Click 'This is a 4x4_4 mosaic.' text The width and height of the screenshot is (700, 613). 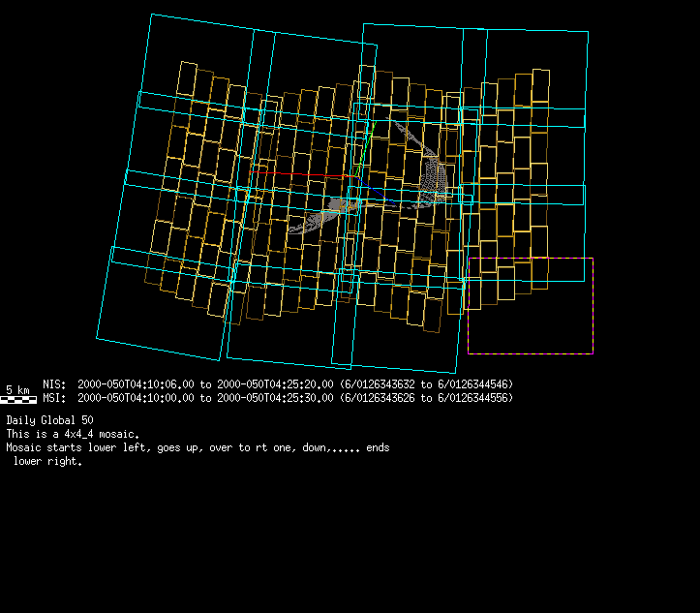point(73,435)
